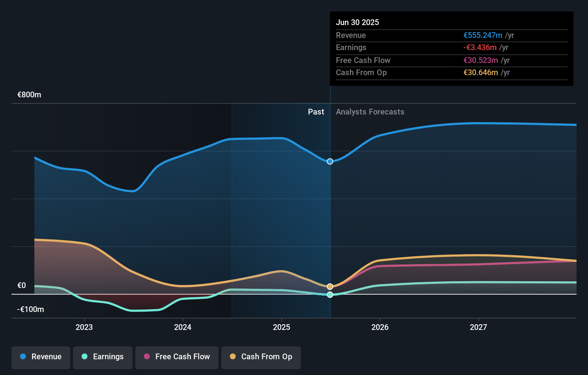Expand the Cash From Op legend chip
The height and width of the screenshot is (375, 588).
(261, 357)
